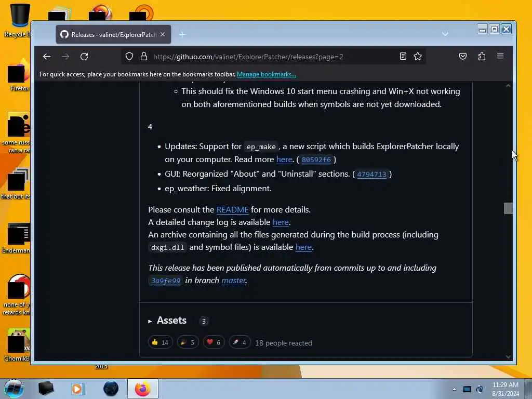Open the Firefox taskbar button
The width and height of the screenshot is (532, 399).
143,389
